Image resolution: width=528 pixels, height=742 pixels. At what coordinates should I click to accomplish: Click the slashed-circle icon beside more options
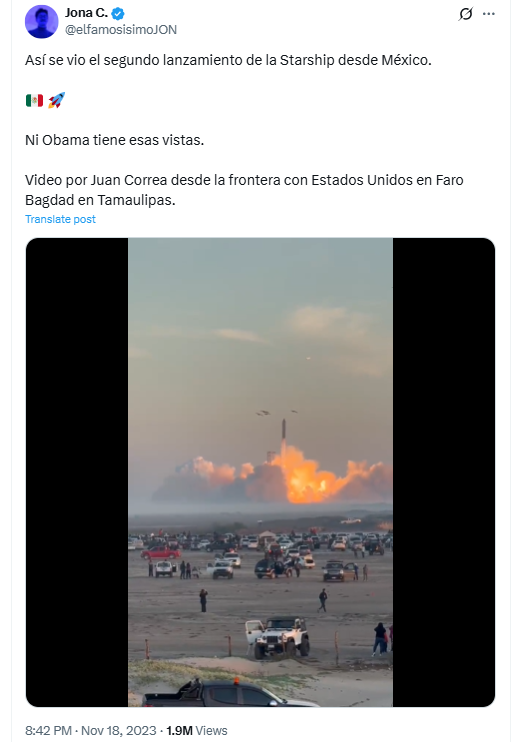466,14
